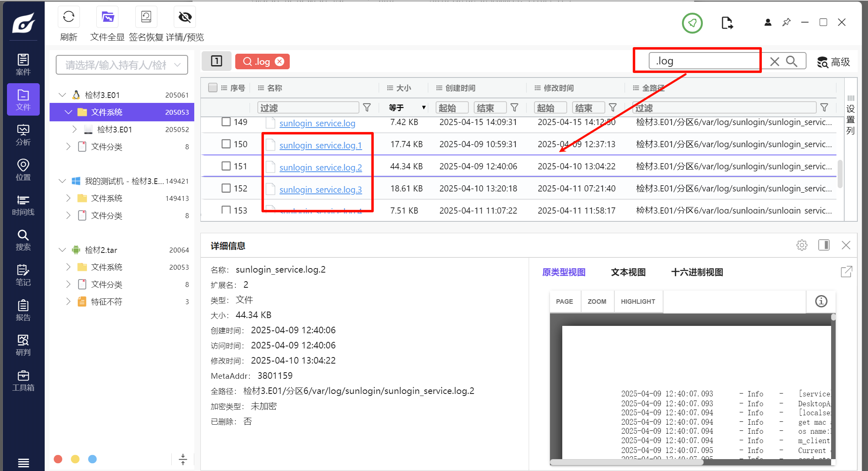Toggle the 详情/预览 eye icon

point(185,17)
